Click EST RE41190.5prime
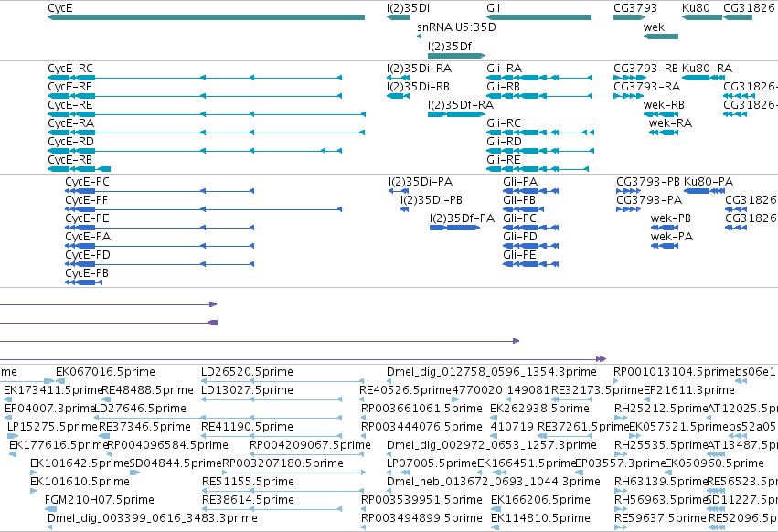 click(x=272, y=436)
